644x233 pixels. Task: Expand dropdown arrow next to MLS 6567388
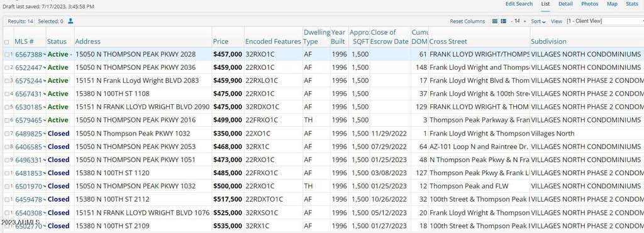click(x=45, y=55)
